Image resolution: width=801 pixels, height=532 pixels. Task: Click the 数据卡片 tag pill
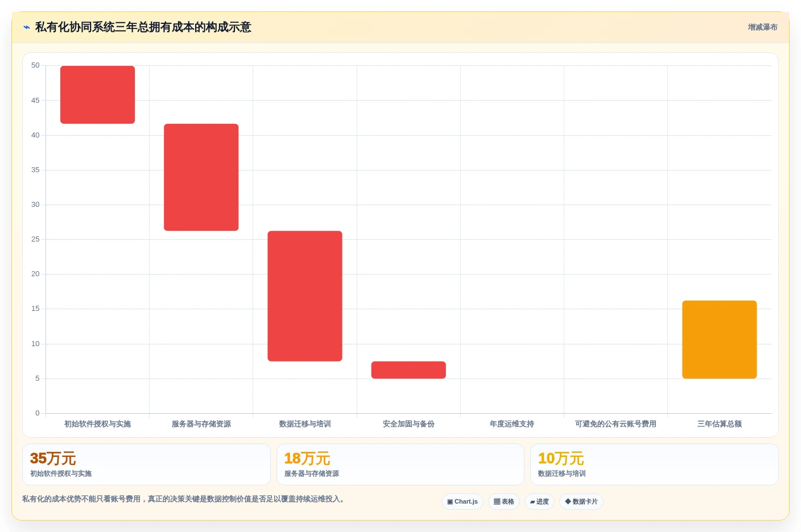click(x=581, y=501)
